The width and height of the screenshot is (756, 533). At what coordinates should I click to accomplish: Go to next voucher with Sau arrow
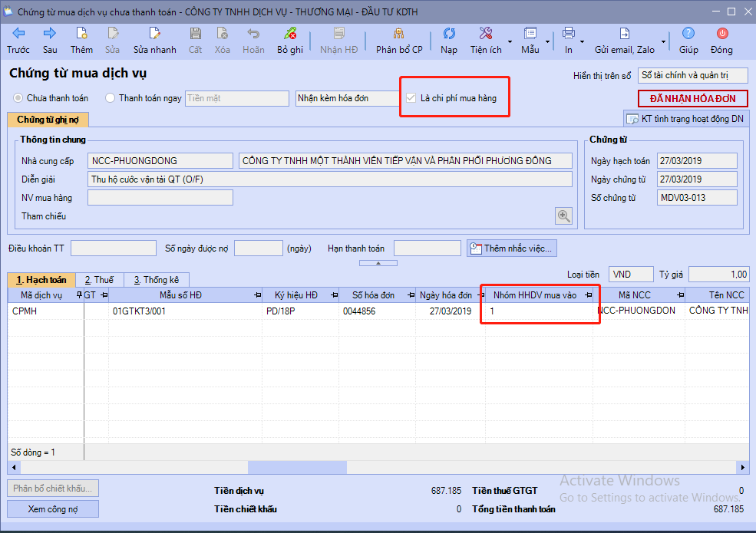click(50, 34)
